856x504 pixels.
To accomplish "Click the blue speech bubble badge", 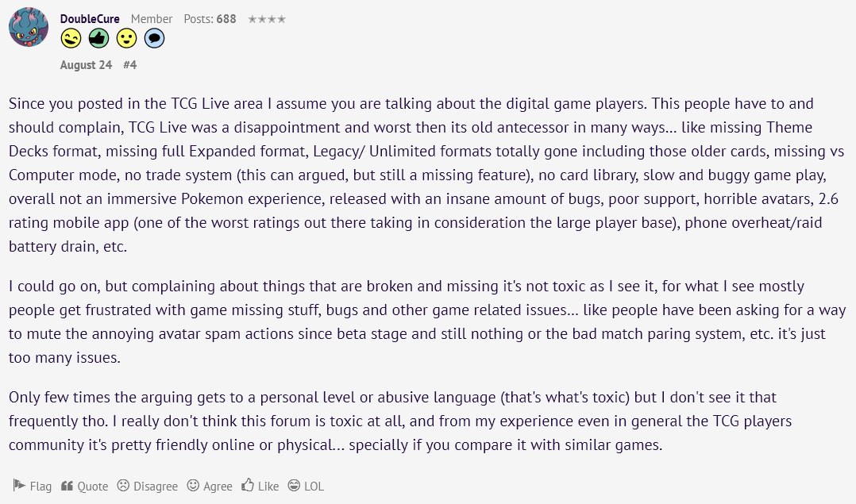I will pos(155,38).
